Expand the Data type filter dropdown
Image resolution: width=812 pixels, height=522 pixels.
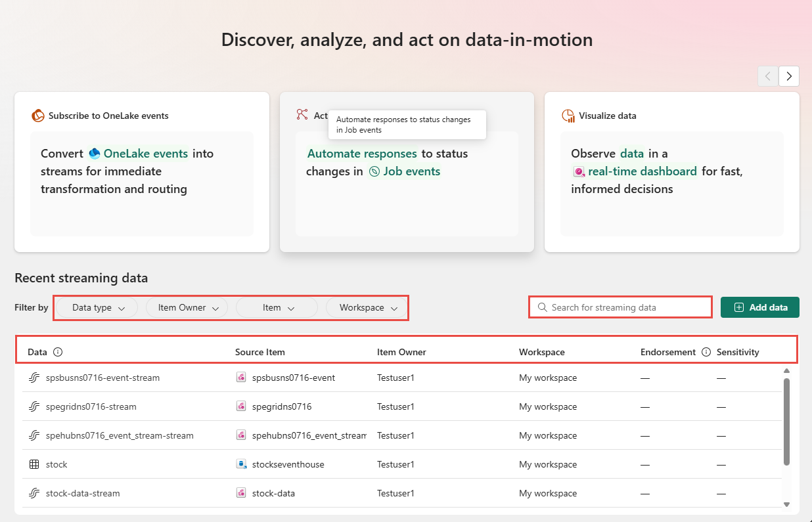[x=98, y=307]
